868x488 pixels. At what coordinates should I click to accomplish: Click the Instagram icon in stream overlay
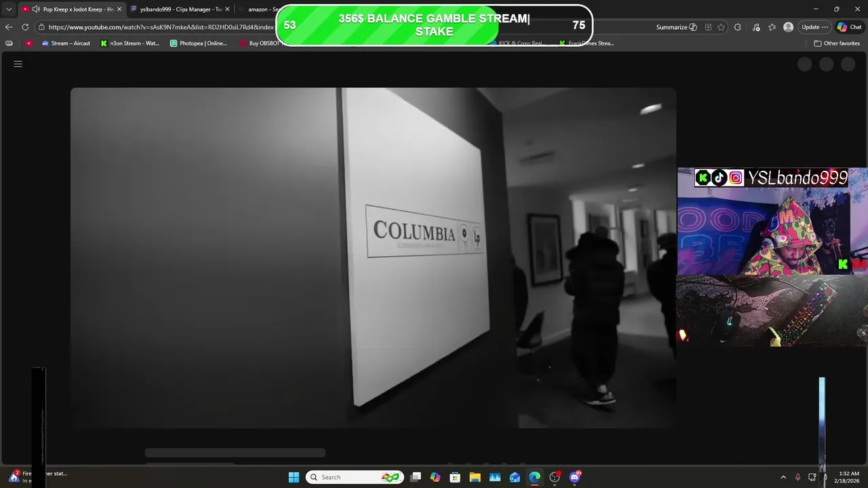pos(735,178)
